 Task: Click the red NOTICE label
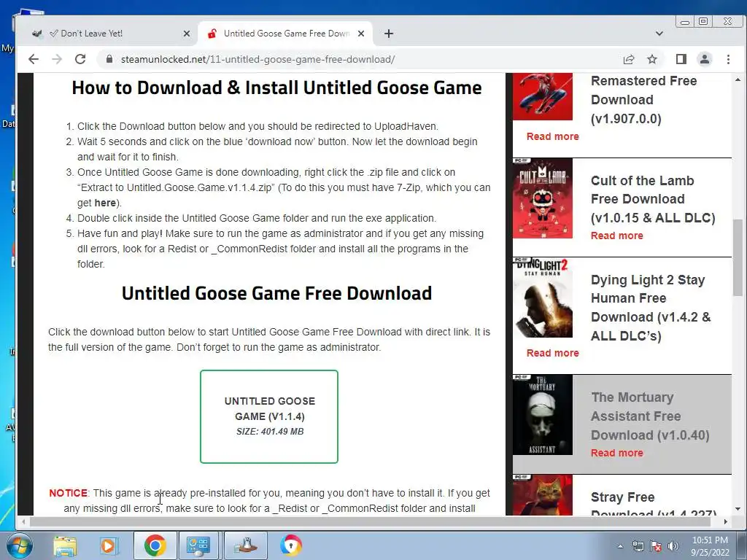[x=68, y=493]
